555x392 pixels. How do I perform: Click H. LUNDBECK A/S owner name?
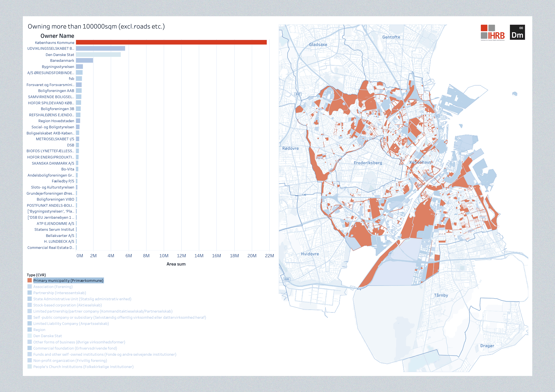(x=59, y=241)
